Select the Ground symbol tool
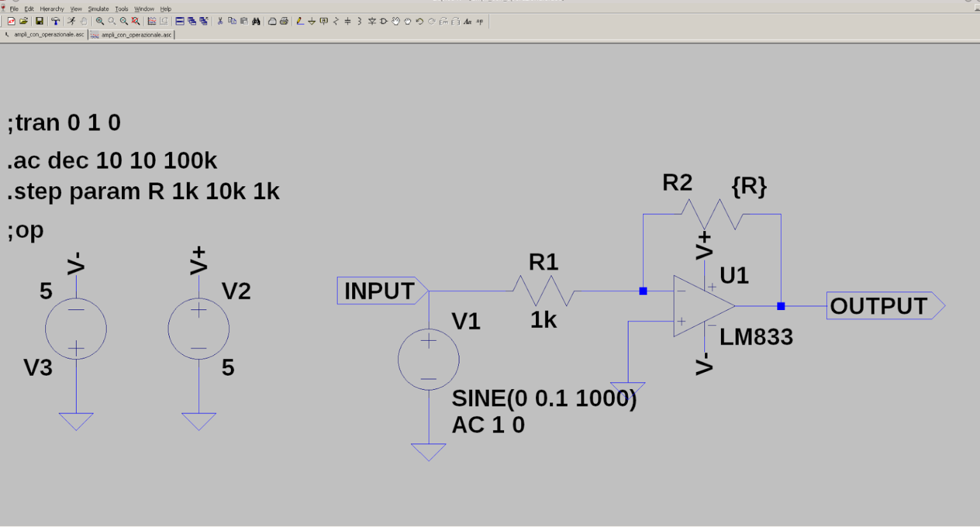This screenshot has height=527, width=980. (x=311, y=21)
